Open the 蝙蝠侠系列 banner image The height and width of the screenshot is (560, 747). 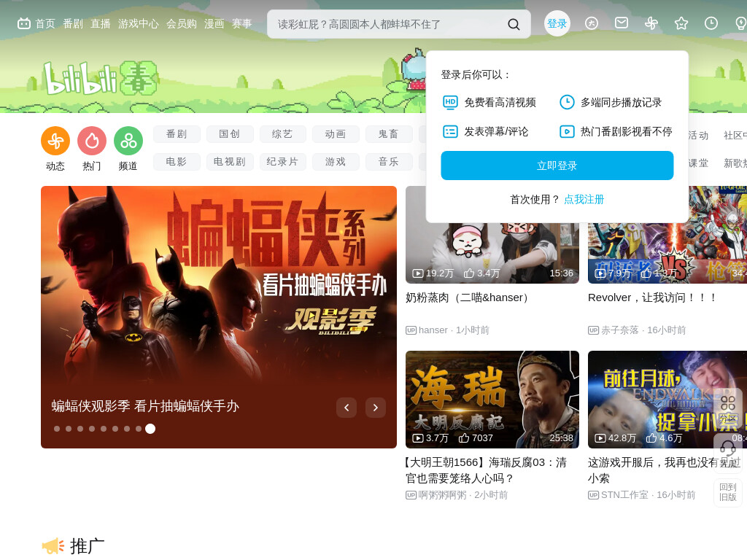pos(219,290)
